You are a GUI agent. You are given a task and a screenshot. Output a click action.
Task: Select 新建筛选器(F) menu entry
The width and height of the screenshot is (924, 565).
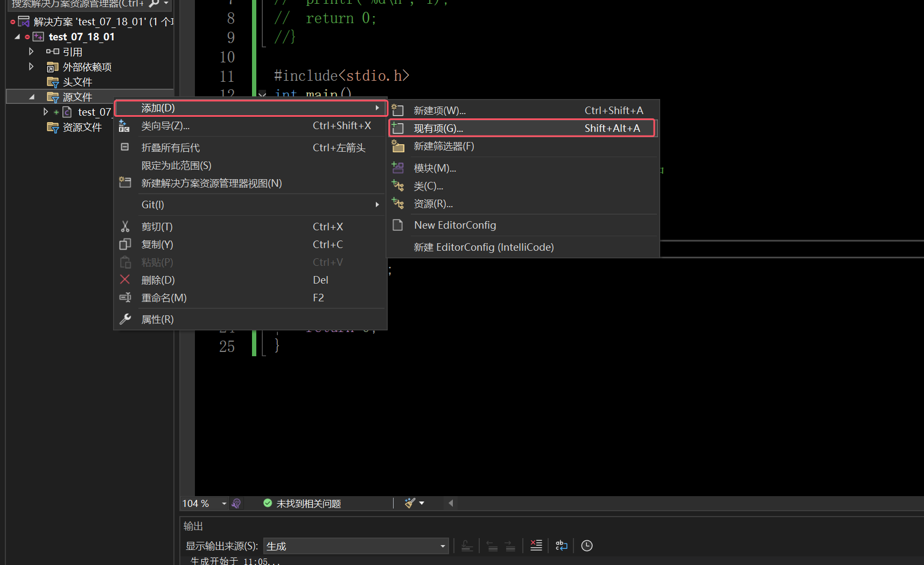(x=523, y=146)
